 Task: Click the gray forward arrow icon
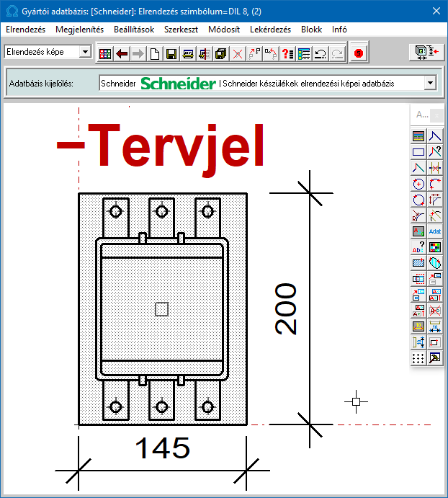click(138, 53)
